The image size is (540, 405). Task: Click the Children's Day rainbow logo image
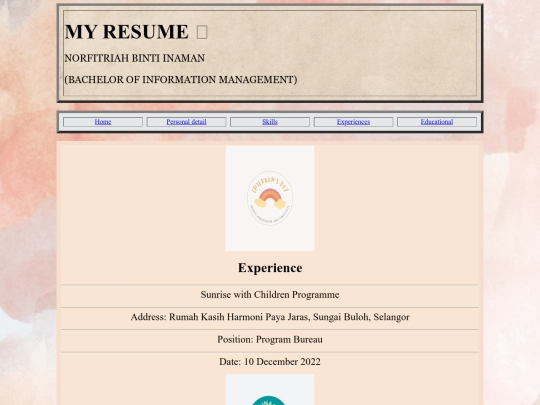tap(270, 198)
